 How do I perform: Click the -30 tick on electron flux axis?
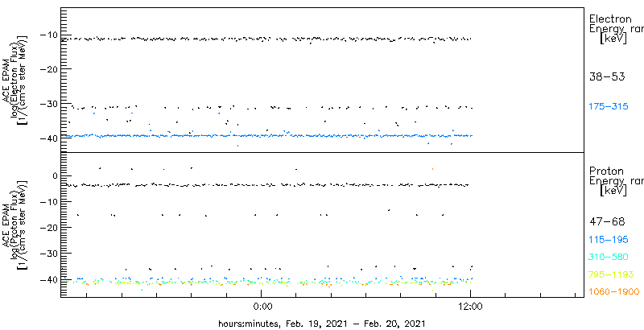pos(50,104)
